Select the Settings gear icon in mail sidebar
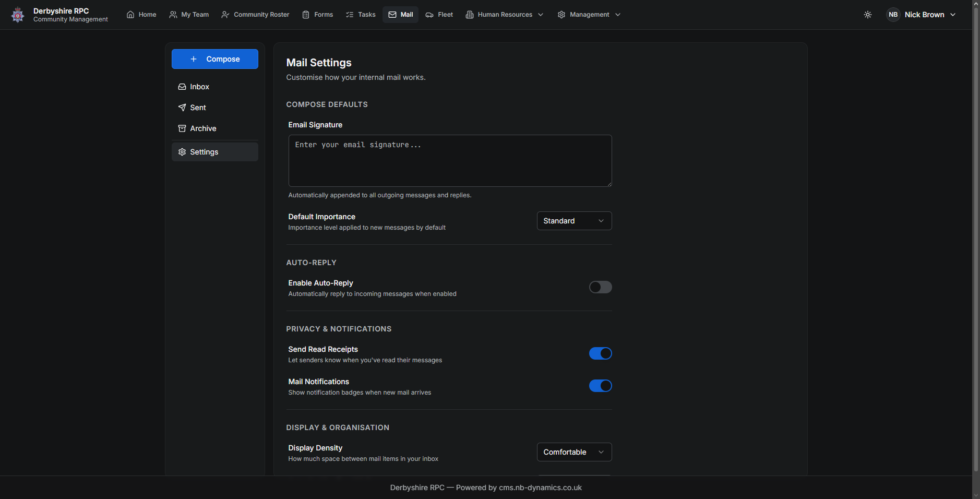The image size is (980, 499). (182, 152)
